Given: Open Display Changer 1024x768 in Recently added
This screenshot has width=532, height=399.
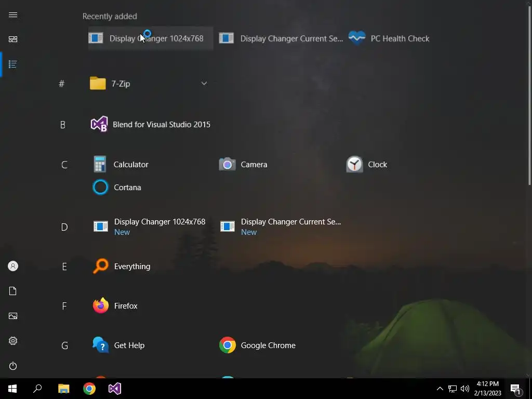Looking at the screenshot, I should [151, 38].
